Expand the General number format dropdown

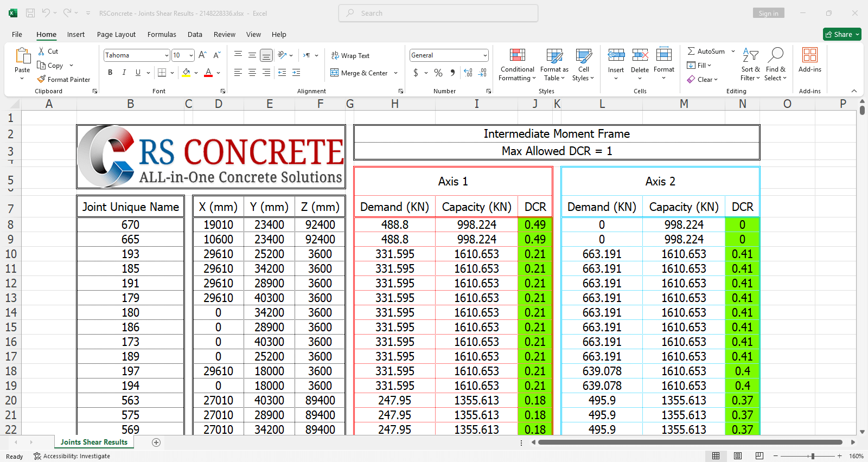[x=484, y=55]
